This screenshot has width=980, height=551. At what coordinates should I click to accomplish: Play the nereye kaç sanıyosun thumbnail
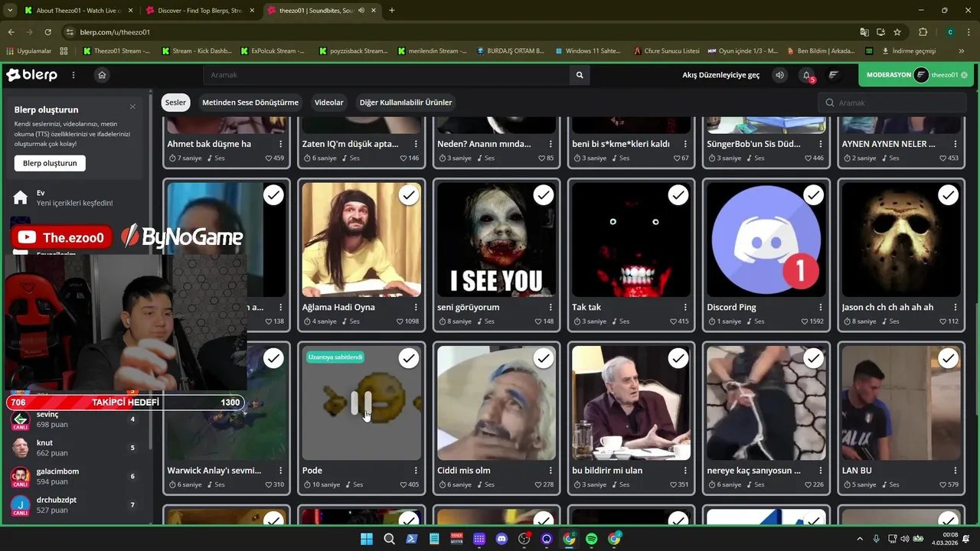click(766, 403)
